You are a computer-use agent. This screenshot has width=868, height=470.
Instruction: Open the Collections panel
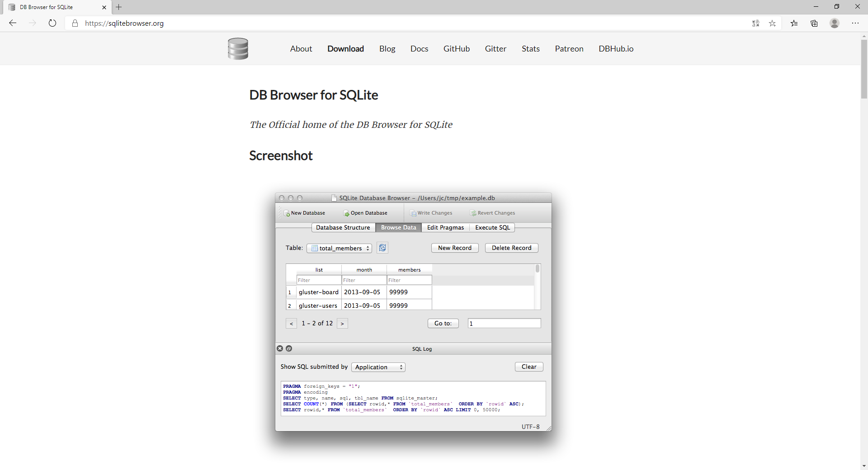coord(814,23)
